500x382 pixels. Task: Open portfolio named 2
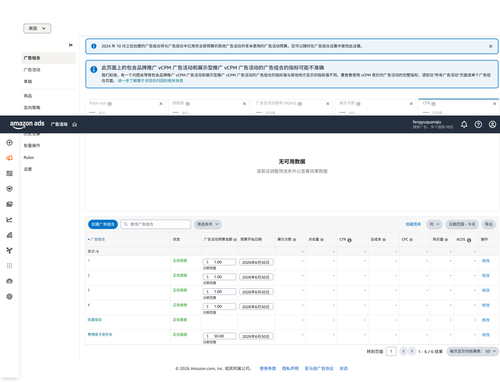click(x=89, y=275)
